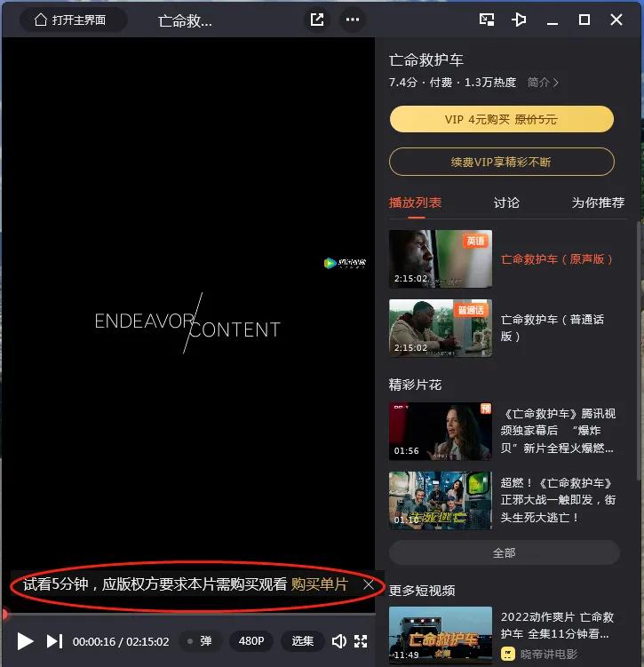Click the 00:00:16 / 02:15:02 time display

coord(121,641)
